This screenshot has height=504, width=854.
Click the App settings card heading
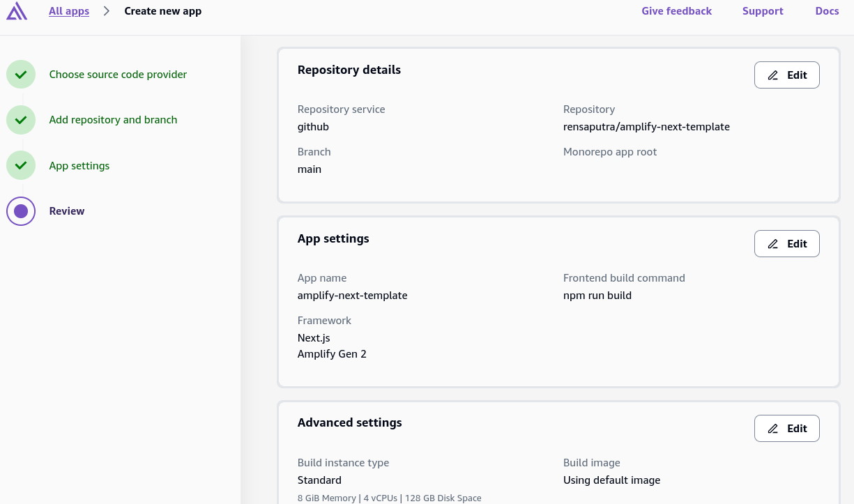(x=333, y=238)
